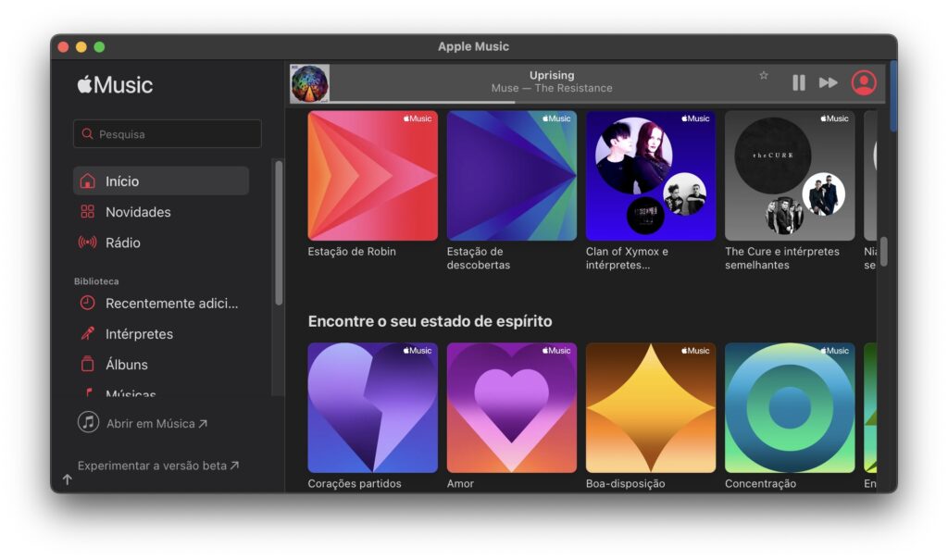Viewport: 948px width, 560px height.
Task: Open the Boa-disposição mood tile
Action: [x=651, y=407]
